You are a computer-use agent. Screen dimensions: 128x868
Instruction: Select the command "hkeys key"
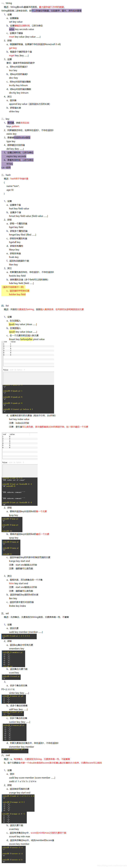pos(14,250)
